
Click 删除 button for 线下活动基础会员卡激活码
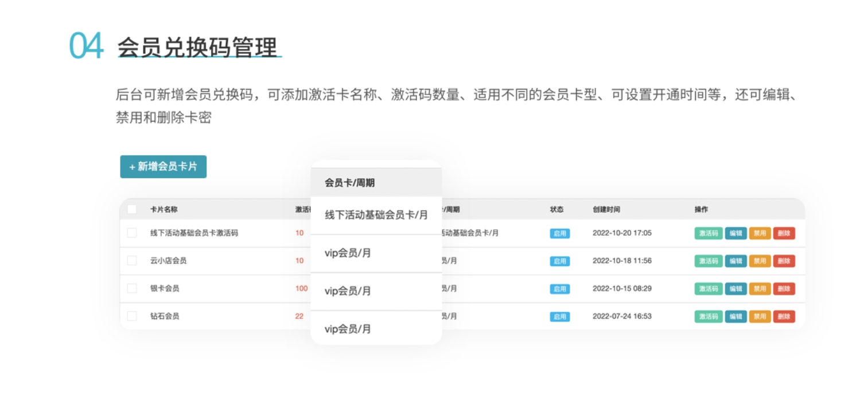point(784,233)
